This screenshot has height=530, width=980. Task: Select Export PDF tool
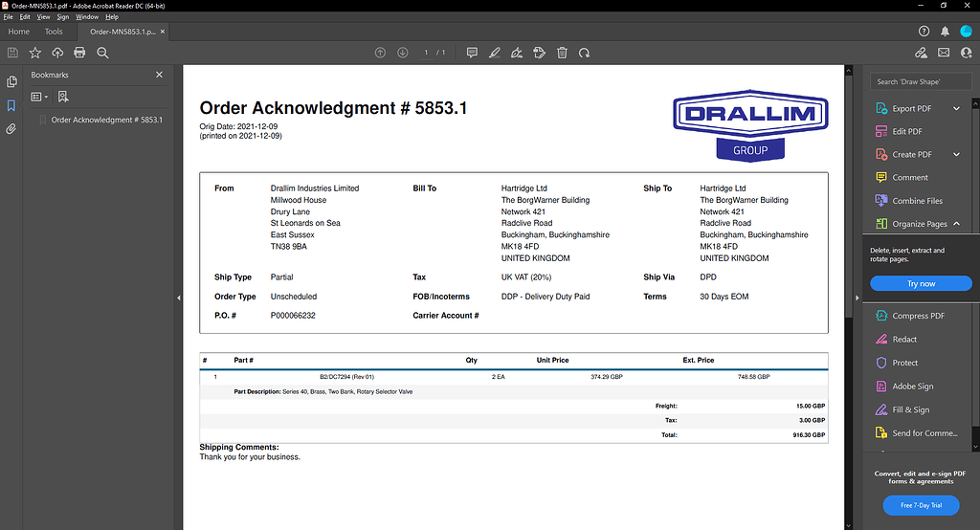coord(911,109)
